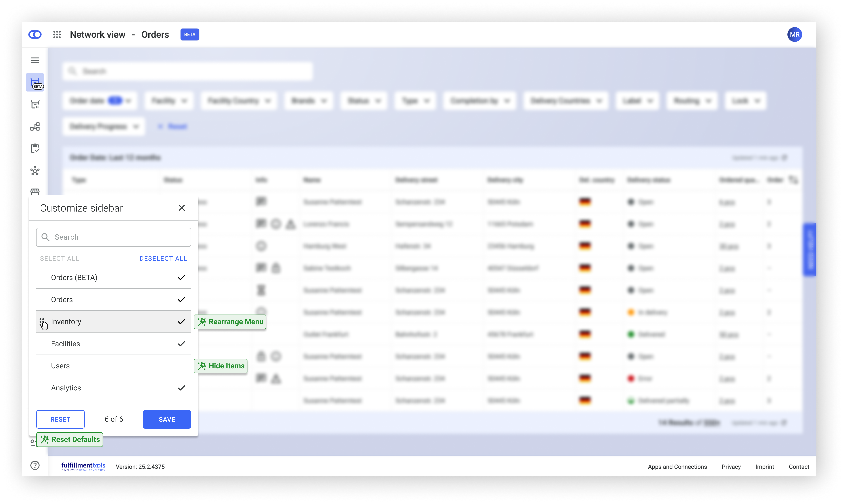Open the network hub sidebar icon
This screenshot has width=844, height=504.
click(x=35, y=170)
